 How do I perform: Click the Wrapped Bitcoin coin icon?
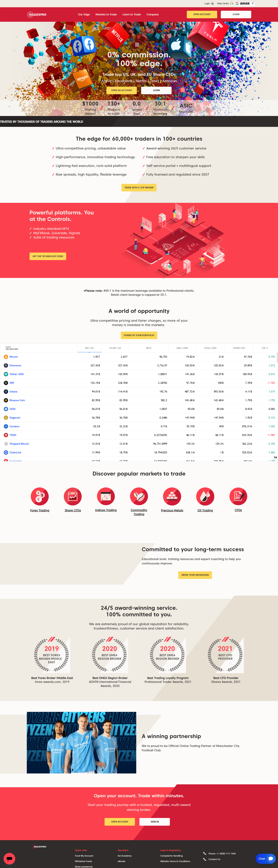(x=6, y=444)
